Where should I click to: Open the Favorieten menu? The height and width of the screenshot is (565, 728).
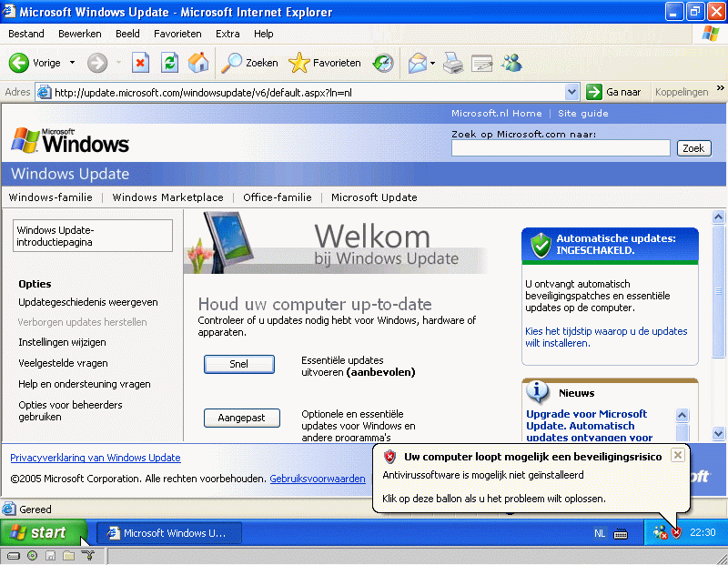coord(177,34)
